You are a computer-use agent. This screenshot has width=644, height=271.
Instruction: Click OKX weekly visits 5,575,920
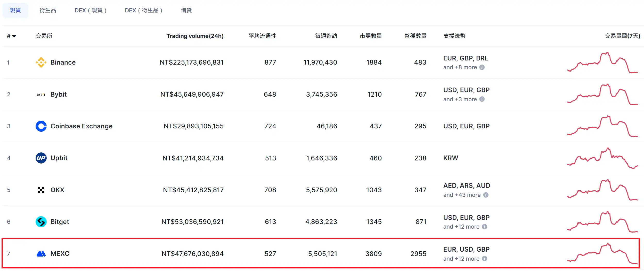(x=321, y=190)
